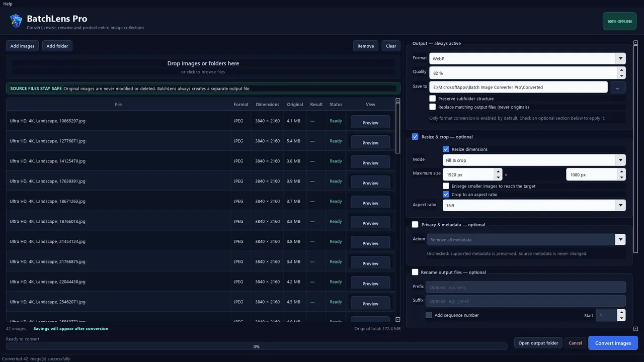Enable the Privacy & metadata section
Screen dimensions: 644x362
415,225
